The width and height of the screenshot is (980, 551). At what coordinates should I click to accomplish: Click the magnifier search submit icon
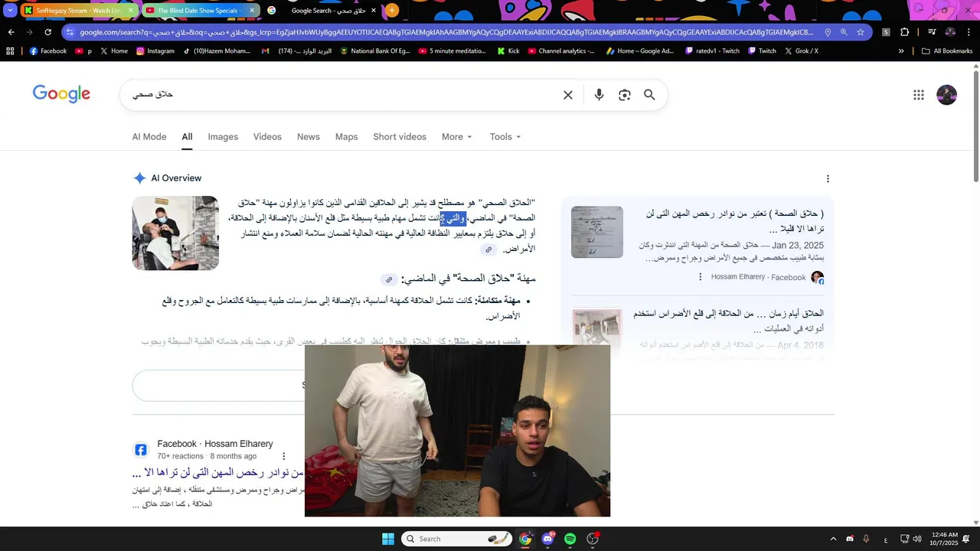[x=649, y=95]
